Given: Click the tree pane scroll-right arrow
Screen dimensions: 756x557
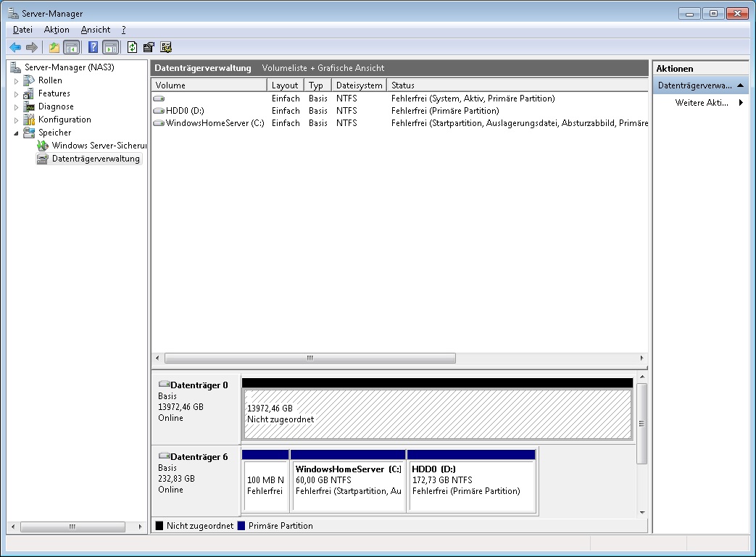Looking at the screenshot, I should point(140,527).
